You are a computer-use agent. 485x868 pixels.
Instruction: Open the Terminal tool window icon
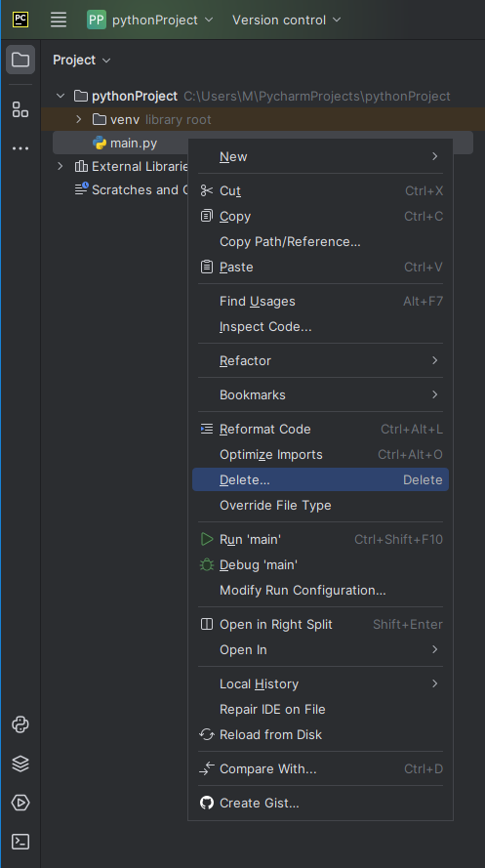pyautogui.click(x=20, y=842)
